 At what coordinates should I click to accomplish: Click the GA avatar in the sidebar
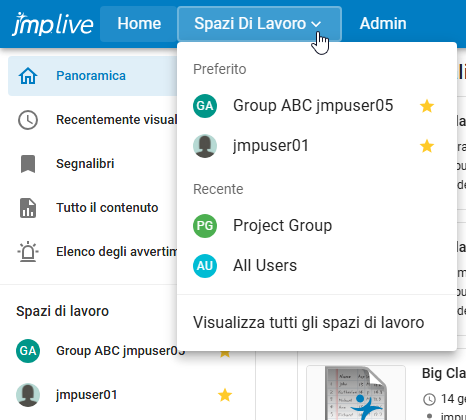click(x=28, y=351)
